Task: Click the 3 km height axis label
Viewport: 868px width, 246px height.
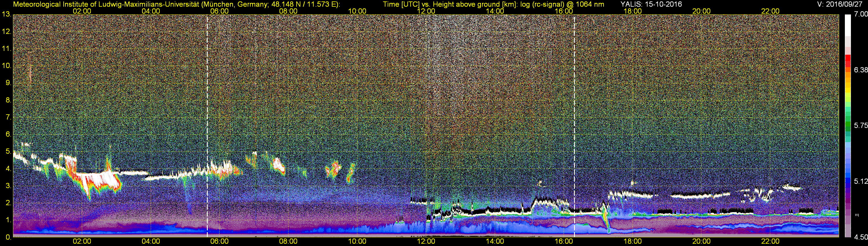Action: point(8,186)
